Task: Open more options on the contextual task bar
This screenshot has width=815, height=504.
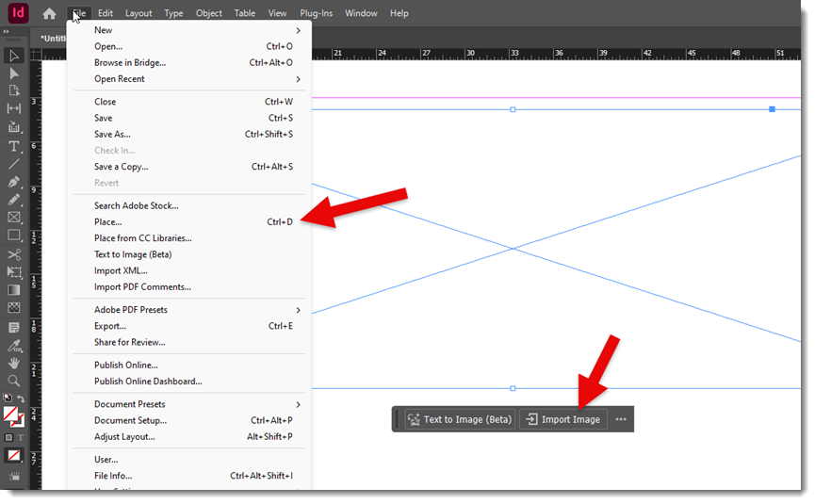Action: click(x=620, y=419)
